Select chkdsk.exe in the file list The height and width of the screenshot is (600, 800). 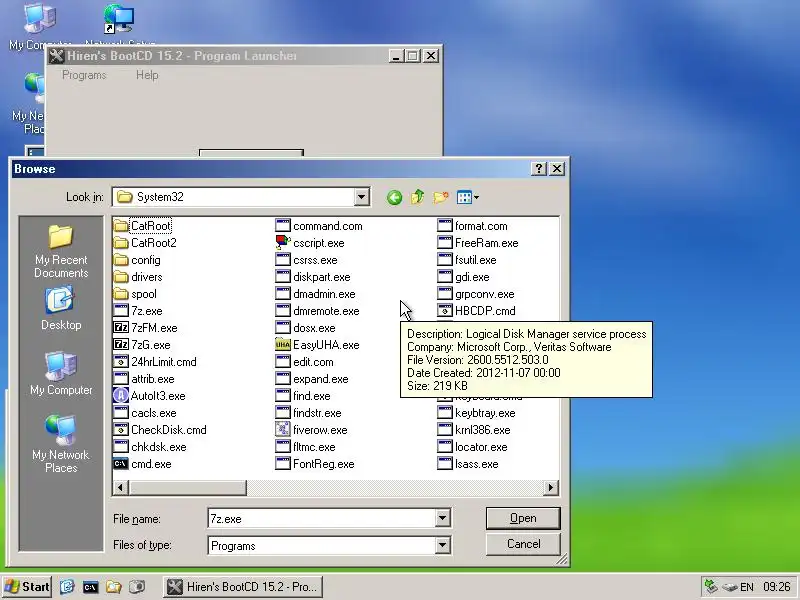click(x=151, y=447)
